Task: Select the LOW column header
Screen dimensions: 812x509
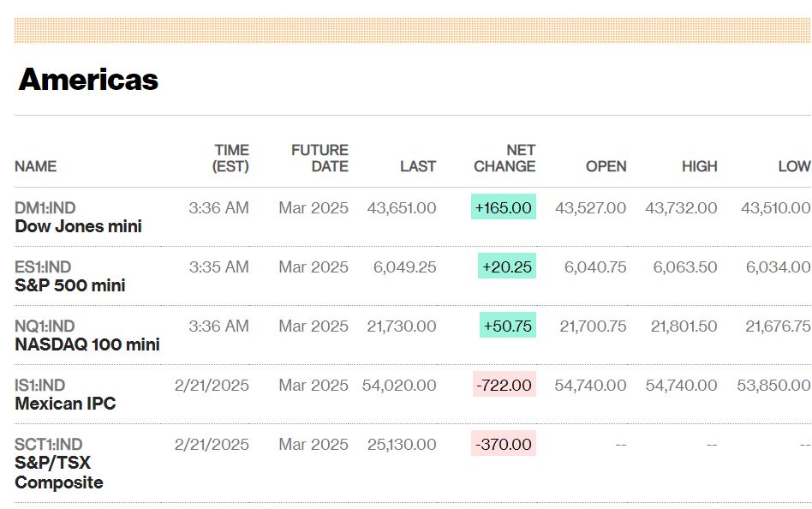Action: click(794, 166)
